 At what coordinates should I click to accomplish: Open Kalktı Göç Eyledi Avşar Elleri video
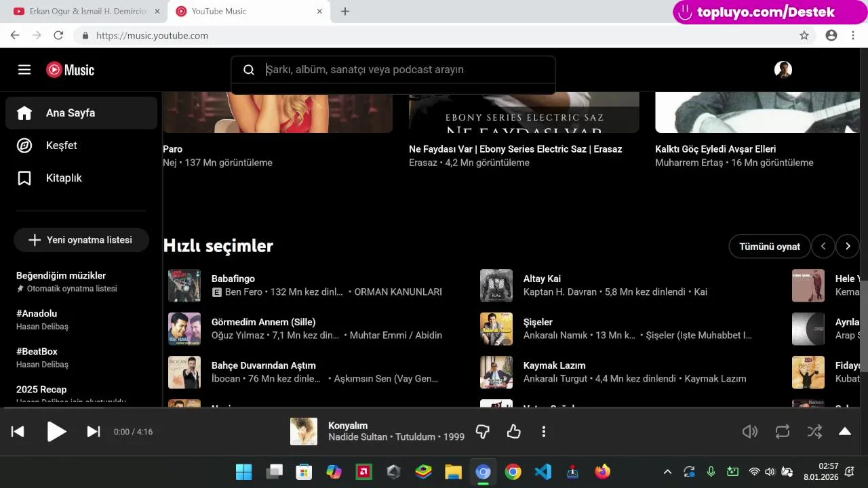pos(715,149)
